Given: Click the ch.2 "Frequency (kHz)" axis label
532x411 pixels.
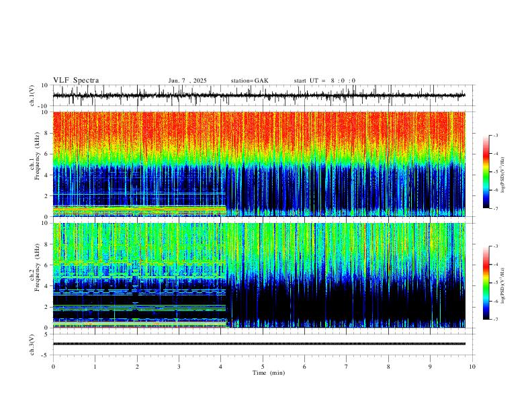Looking at the screenshot, I should pos(37,267).
